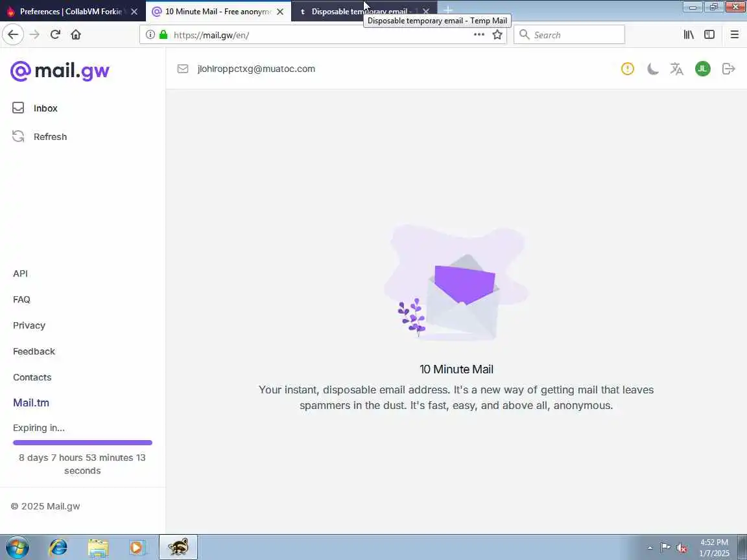
Task: Bookmark this page with the star
Action: 497,35
